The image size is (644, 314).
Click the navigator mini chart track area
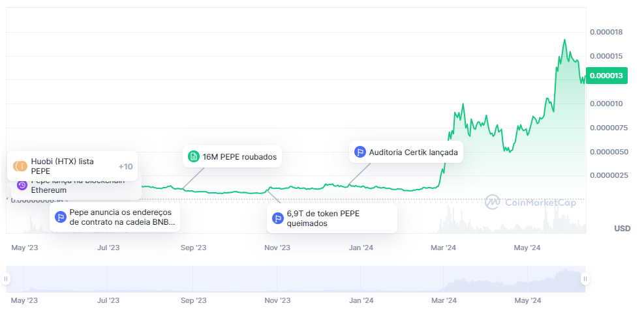coord(294,279)
